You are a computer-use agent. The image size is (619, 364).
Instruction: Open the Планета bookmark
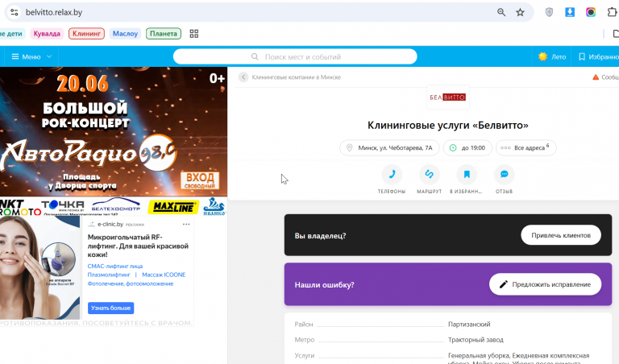(x=164, y=34)
